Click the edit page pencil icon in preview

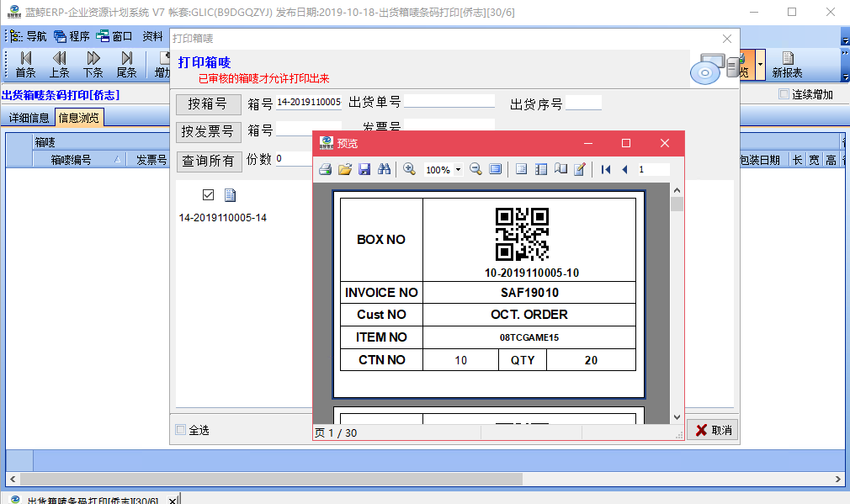coord(580,170)
